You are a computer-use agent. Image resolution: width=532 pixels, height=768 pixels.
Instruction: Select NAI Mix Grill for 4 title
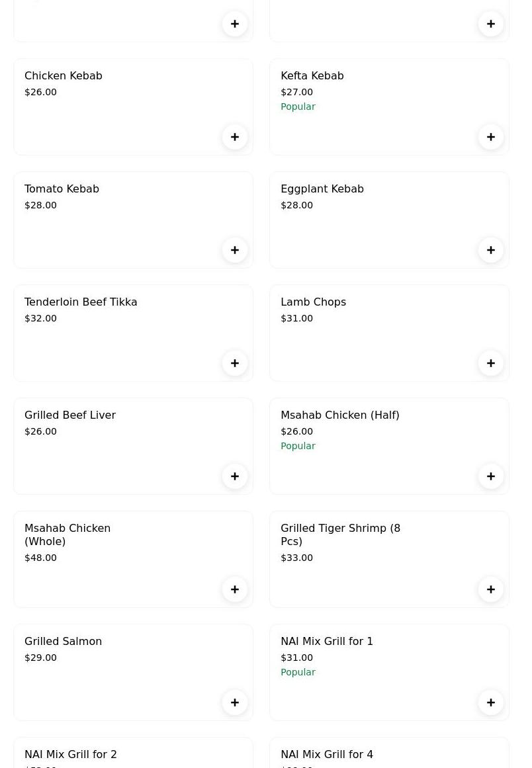click(x=327, y=755)
